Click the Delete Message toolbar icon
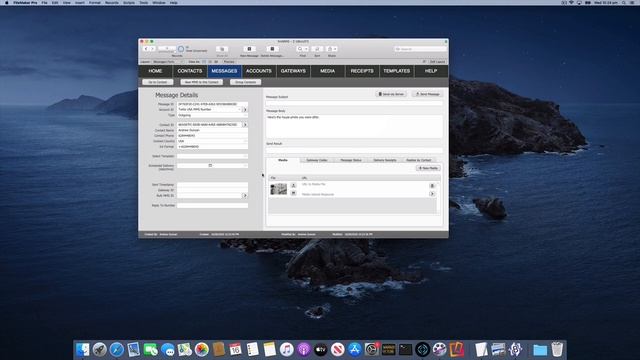This screenshot has height=360, width=640. click(x=272, y=49)
